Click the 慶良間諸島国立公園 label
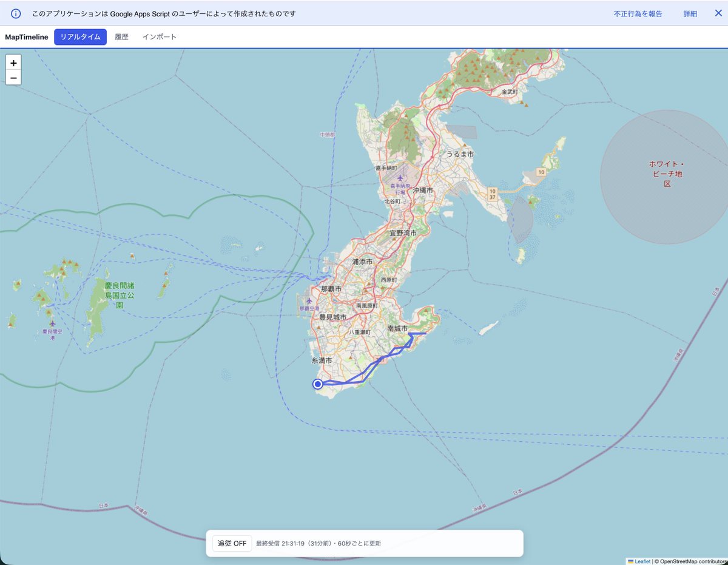728x565 pixels. point(120,295)
